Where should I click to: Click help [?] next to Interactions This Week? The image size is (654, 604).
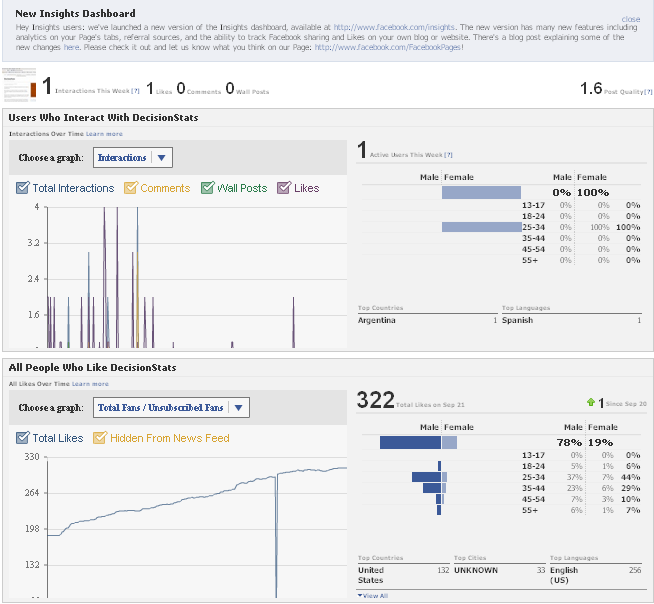pos(133,91)
